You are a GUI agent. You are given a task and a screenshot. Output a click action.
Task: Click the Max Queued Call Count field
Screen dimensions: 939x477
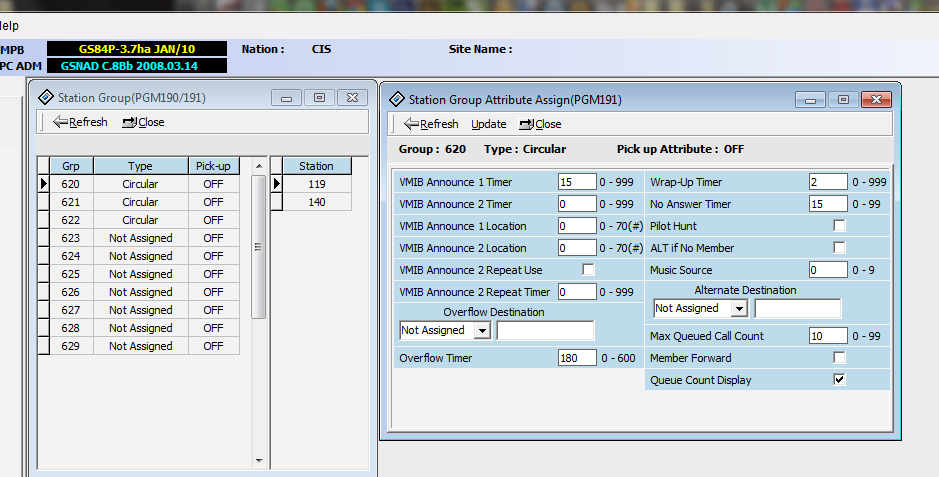(x=828, y=336)
